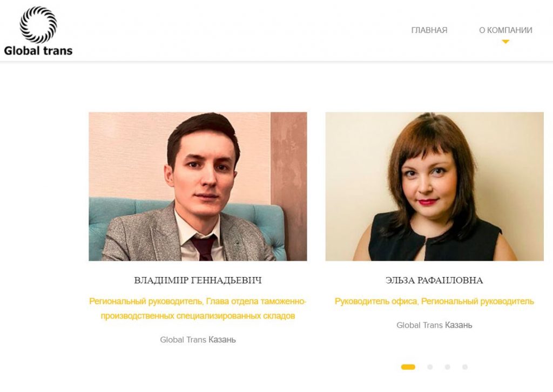This screenshot has height=392, width=553.
Task: Open the О КОМПАНИИ menu item
Action: point(505,30)
